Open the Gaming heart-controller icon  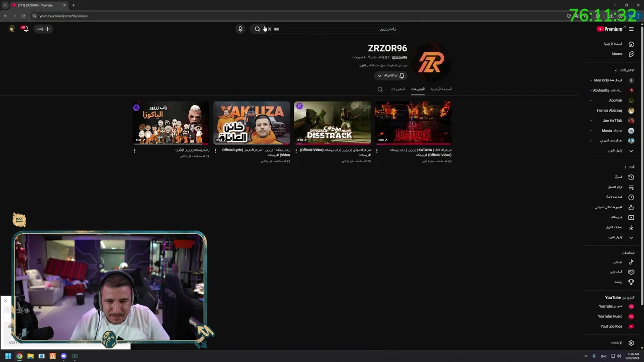click(631, 272)
